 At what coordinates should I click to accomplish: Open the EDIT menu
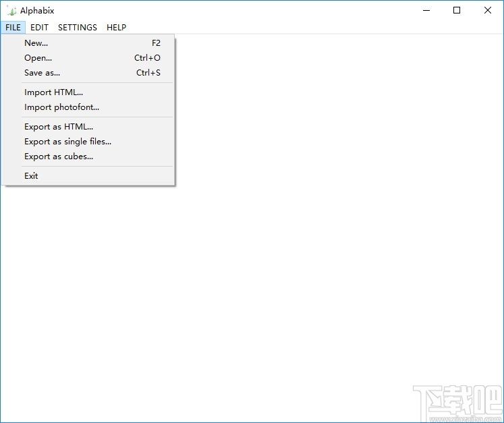click(x=39, y=27)
